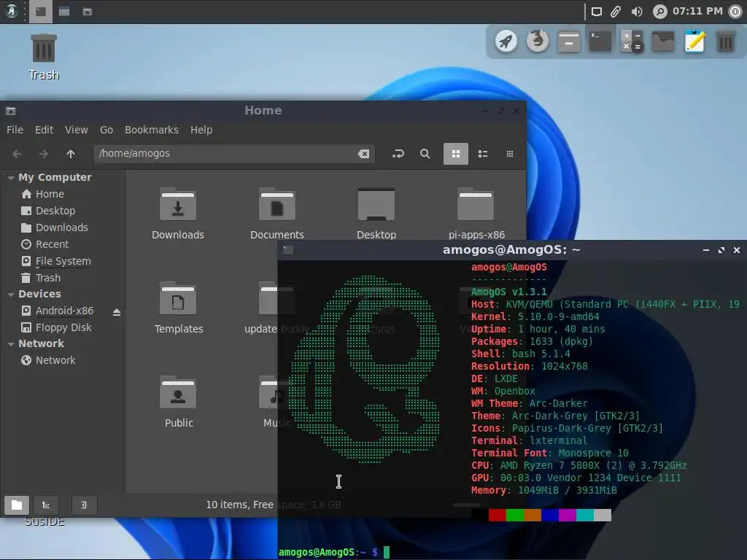The width and height of the screenshot is (747, 560).
Task: Switch to list view
Action: tap(483, 154)
